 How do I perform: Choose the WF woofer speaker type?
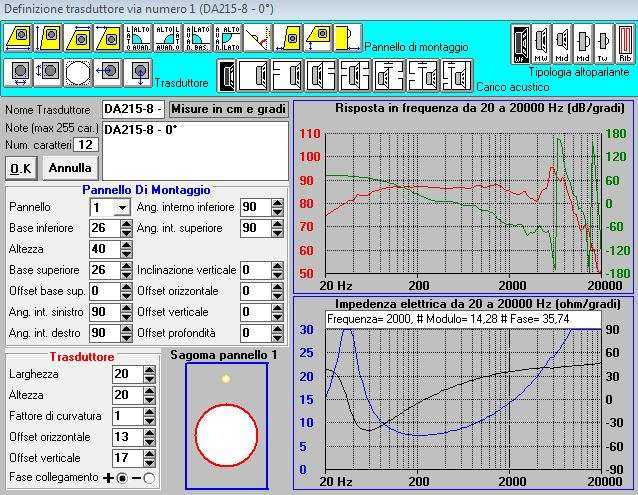520,44
